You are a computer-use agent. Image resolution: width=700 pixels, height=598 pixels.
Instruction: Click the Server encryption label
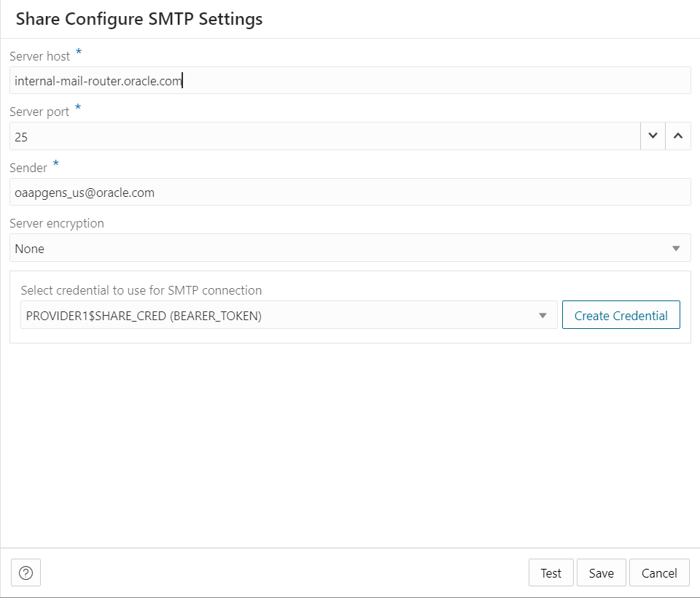[57, 223]
